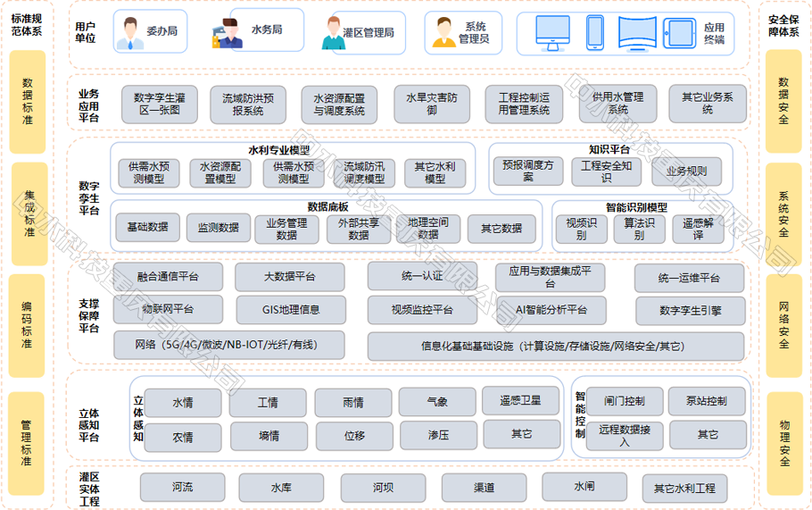The width and height of the screenshot is (812, 510).
Task: Select the 其它业务系统 box
Action: click(708, 104)
